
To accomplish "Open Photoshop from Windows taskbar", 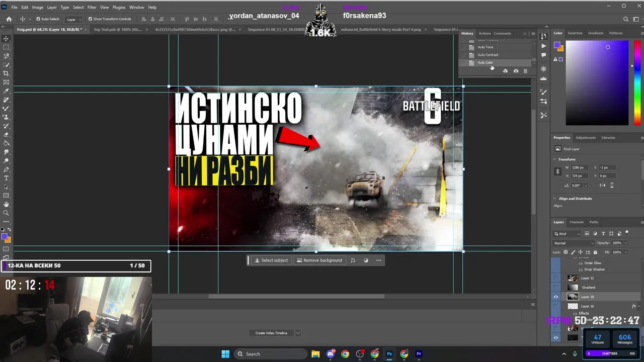I will pos(389,354).
